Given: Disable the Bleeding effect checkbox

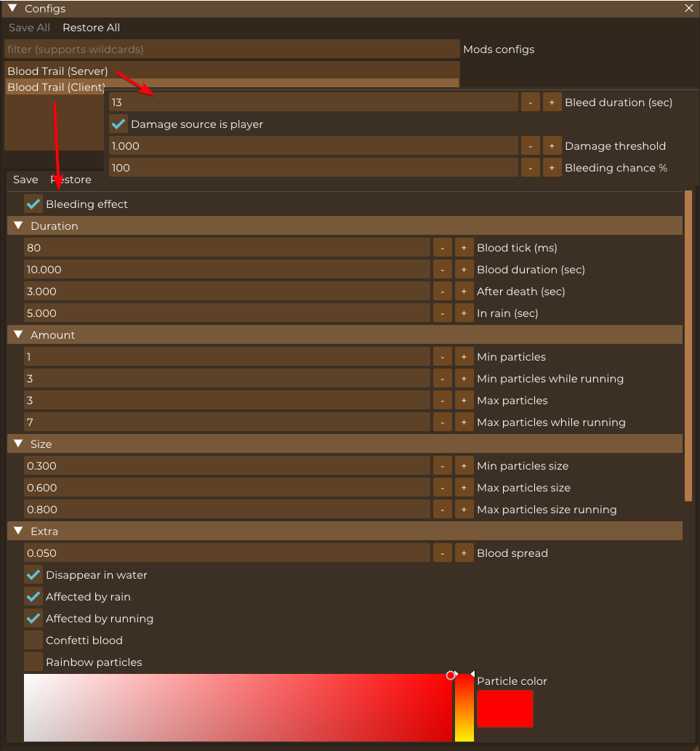Looking at the screenshot, I should (x=33, y=204).
